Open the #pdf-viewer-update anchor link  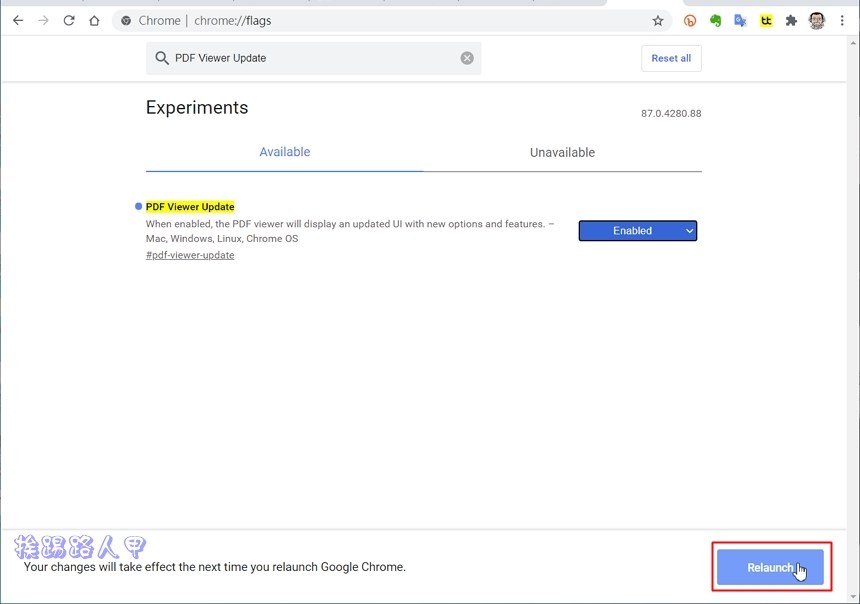point(190,255)
